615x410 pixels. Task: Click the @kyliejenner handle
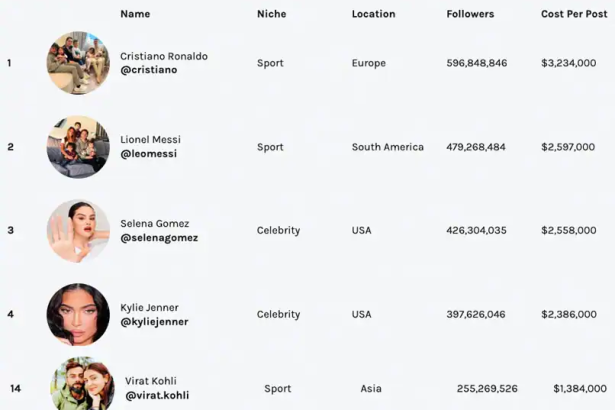point(154,322)
